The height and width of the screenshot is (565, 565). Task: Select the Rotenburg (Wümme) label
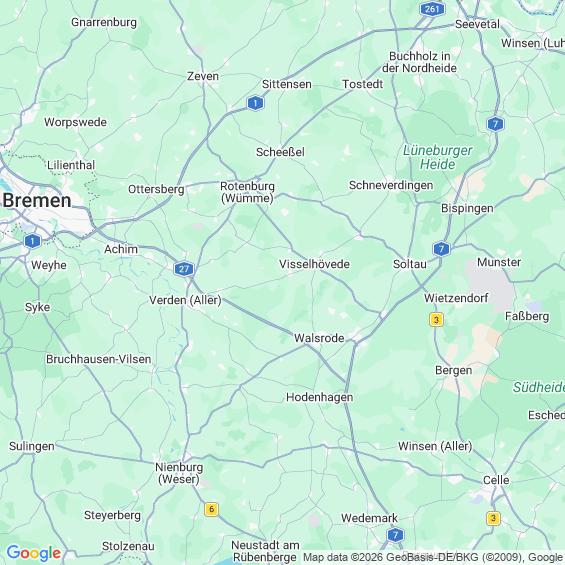click(247, 192)
